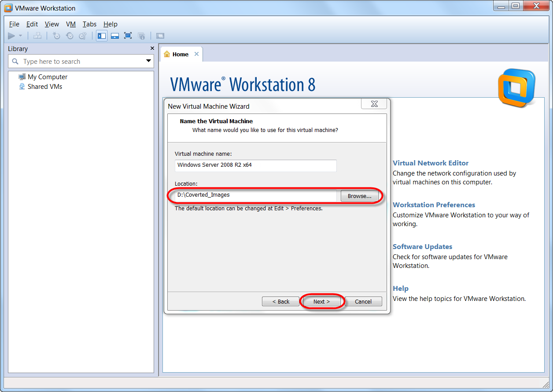Expand the Library search dropdown arrow
The height and width of the screenshot is (392, 553).
(x=149, y=61)
